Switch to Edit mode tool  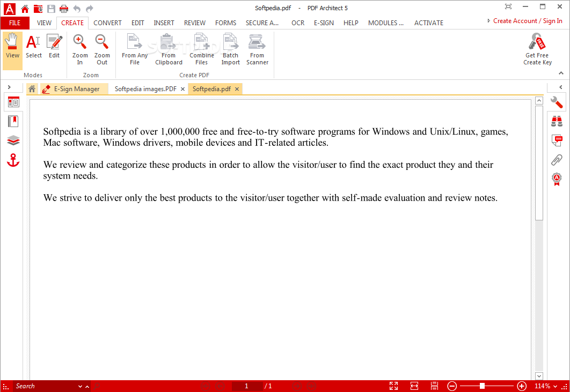tap(54, 46)
